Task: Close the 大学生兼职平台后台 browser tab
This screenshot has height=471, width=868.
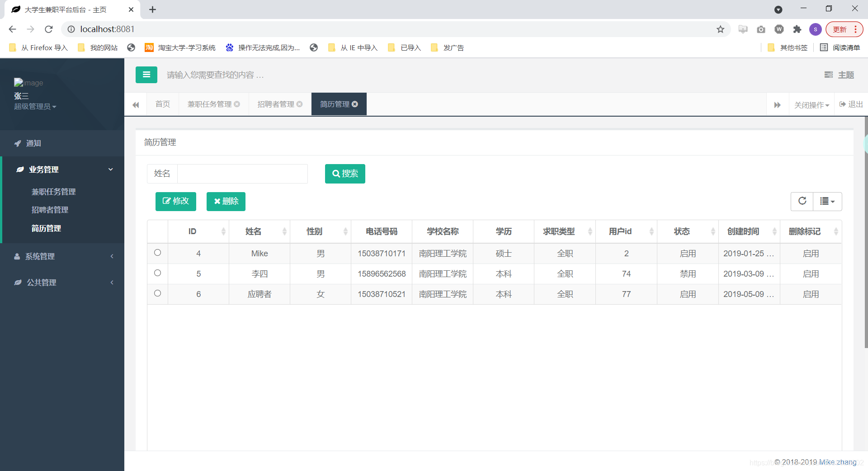Action: (x=131, y=9)
